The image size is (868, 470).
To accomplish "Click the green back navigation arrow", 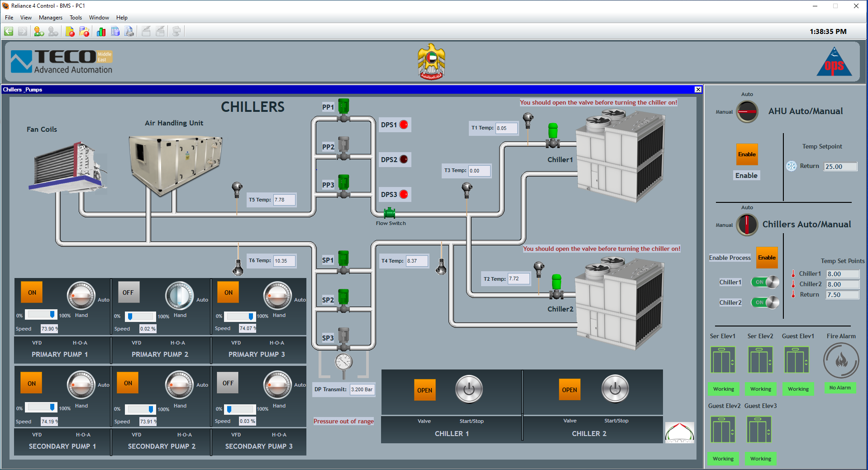I will (x=9, y=31).
